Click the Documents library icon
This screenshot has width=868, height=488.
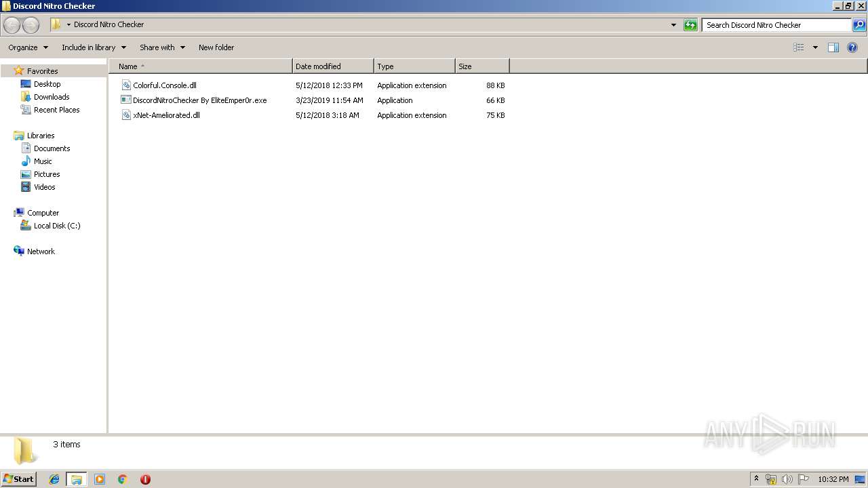coord(26,148)
